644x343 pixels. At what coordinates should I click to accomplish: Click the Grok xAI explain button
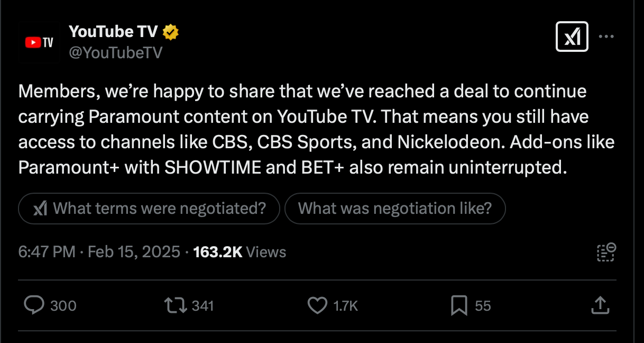572,37
